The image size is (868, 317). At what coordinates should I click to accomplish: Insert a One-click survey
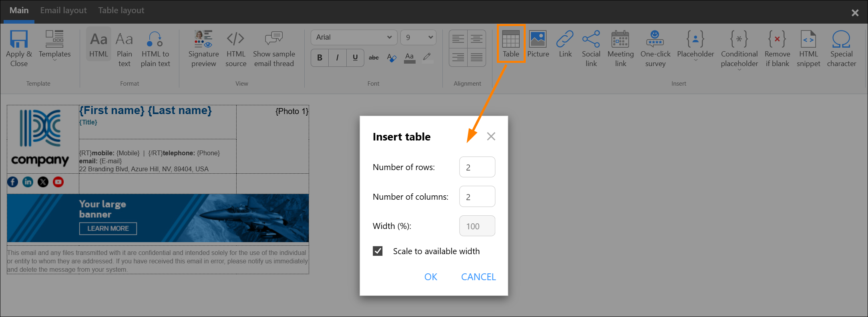[655, 48]
